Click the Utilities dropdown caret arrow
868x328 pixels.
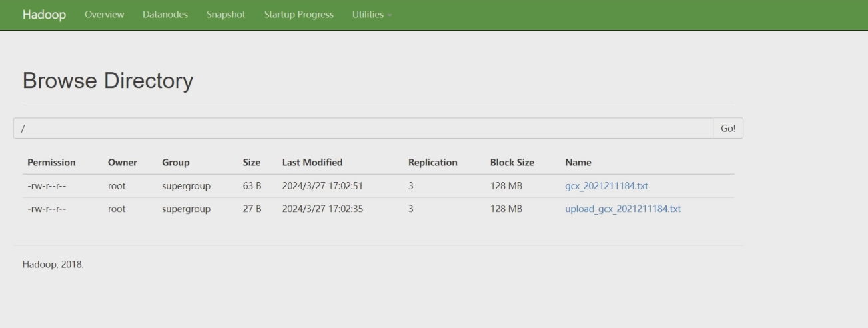click(x=388, y=15)
